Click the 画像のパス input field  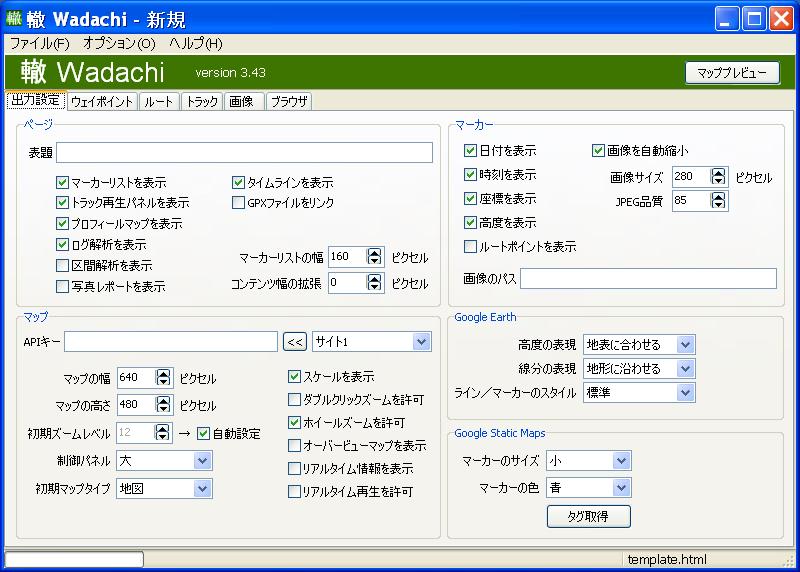point(648,279)
